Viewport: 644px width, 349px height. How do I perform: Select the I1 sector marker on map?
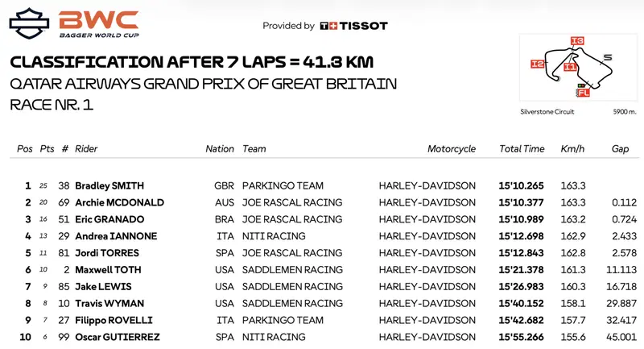click(570, 67)
